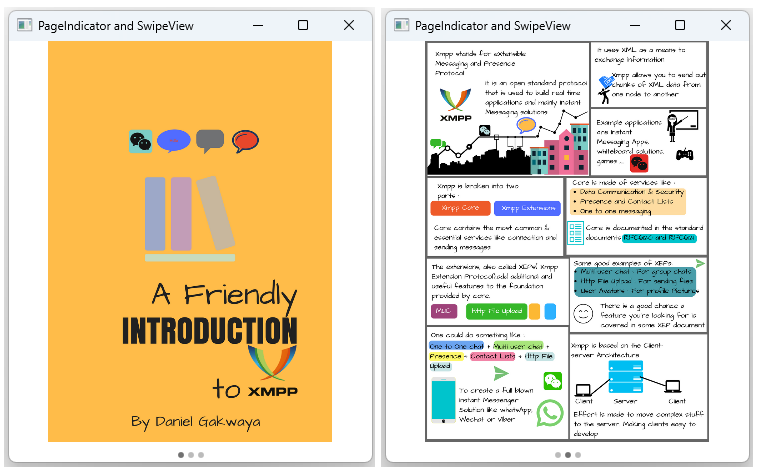This screenshot has height=467, width=759.
Task: Click the blue 'Xmpp Extensions' box
Action: coord(527,208)
